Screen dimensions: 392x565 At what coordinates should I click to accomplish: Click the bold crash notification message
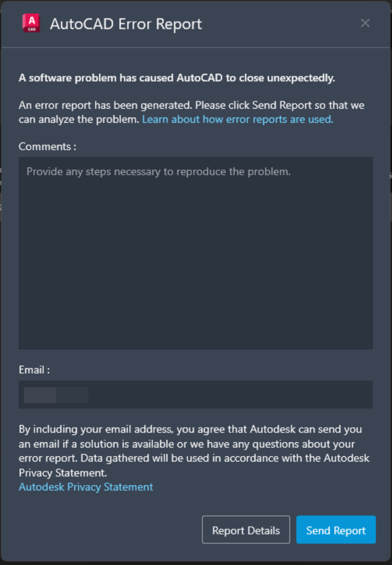177,78
